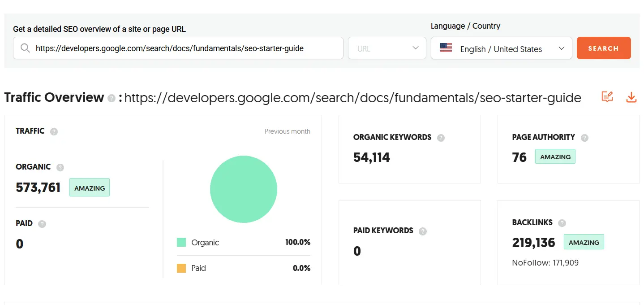Download the traffic overview report
The width and height of the screenshot is (644, 305).
point(631,97)
